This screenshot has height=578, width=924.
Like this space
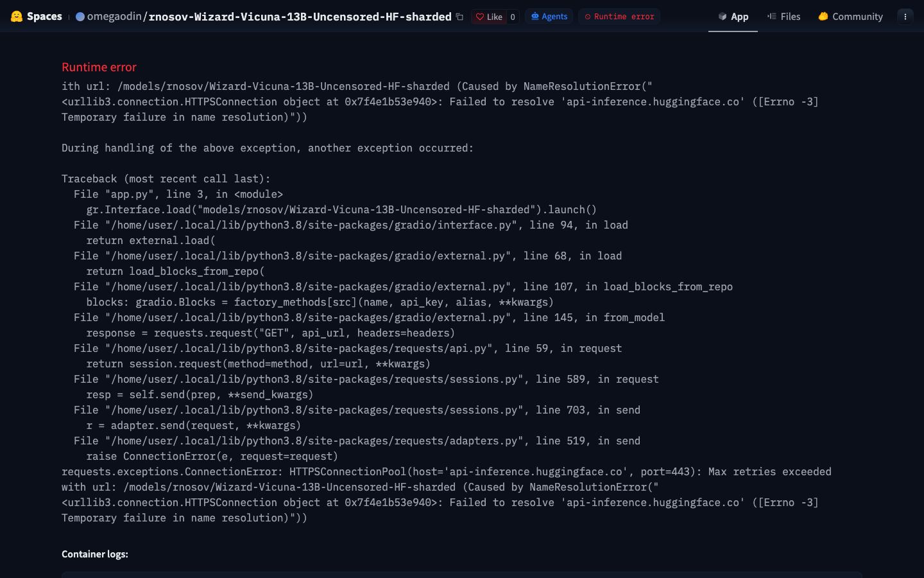489,17
